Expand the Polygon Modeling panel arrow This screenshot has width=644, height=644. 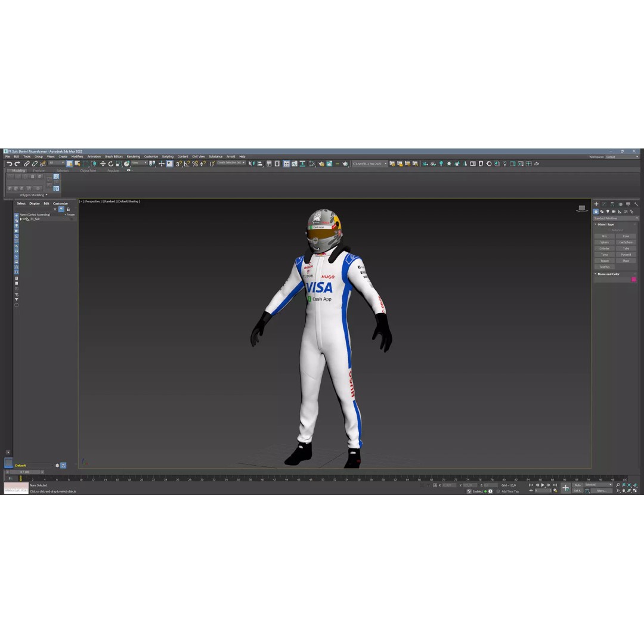[47, 195]
